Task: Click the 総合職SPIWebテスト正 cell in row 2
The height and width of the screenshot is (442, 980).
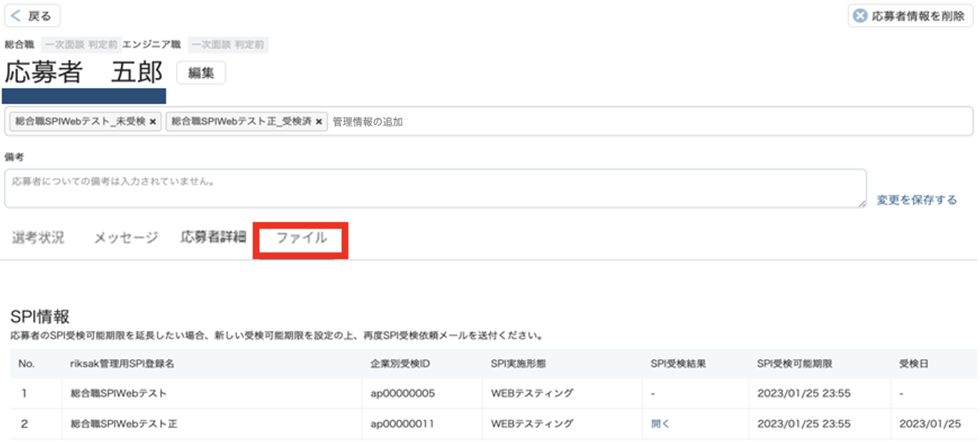Action: [124, 424]
